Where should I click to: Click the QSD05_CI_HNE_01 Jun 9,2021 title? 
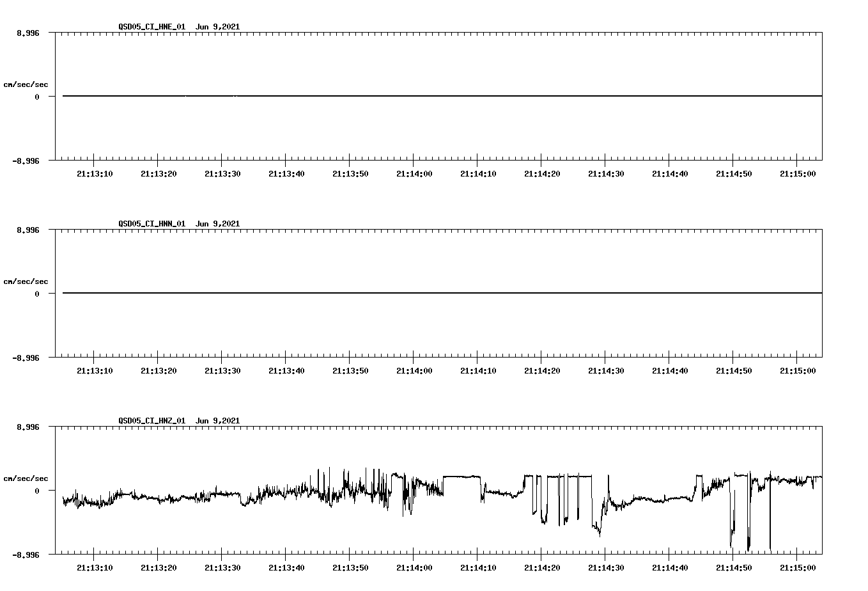pyautogui.click(x=179, y=27)
